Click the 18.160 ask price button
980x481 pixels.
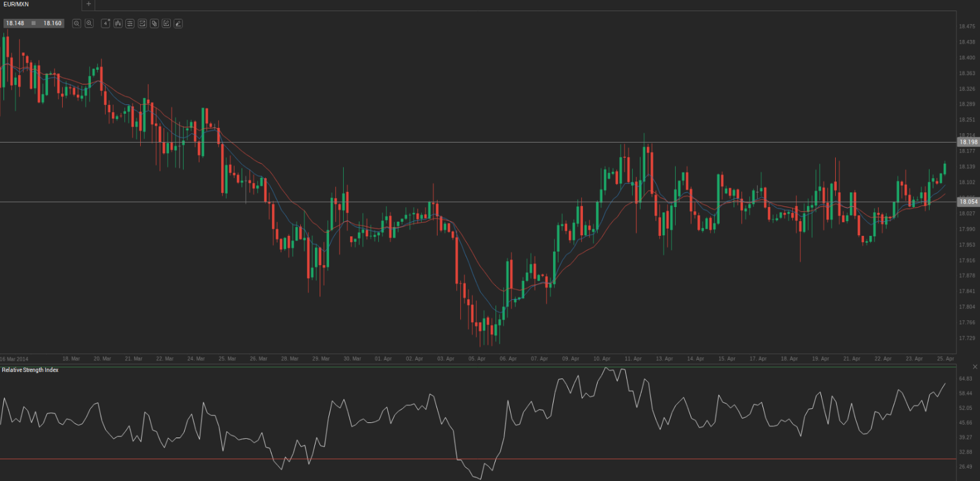tap(52, 23)
